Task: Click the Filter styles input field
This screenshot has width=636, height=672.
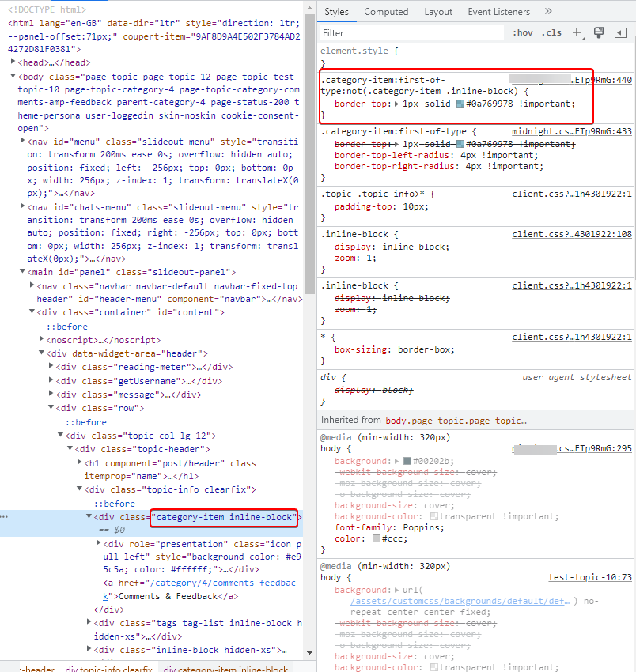Action: [411, 33]
